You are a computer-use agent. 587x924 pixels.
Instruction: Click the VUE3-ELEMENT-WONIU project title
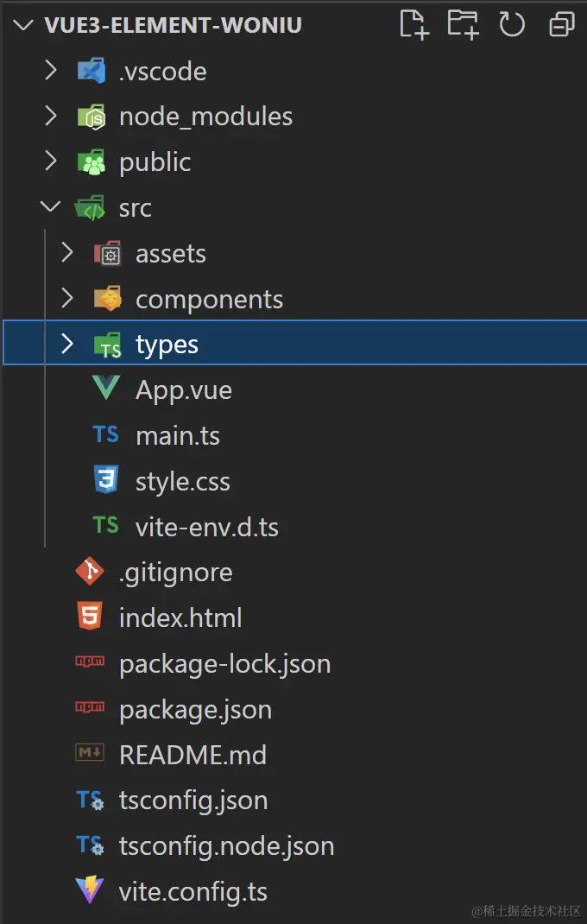pos(174,25)
